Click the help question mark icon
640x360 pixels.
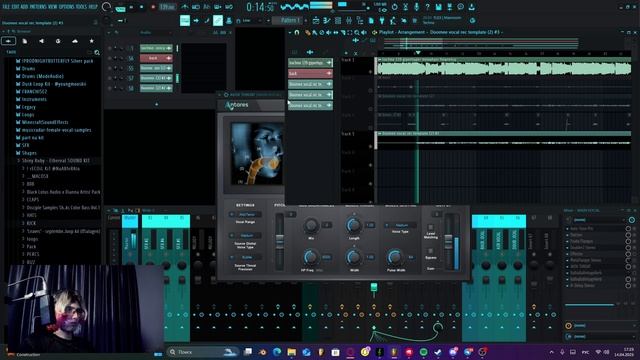[427, 7]
